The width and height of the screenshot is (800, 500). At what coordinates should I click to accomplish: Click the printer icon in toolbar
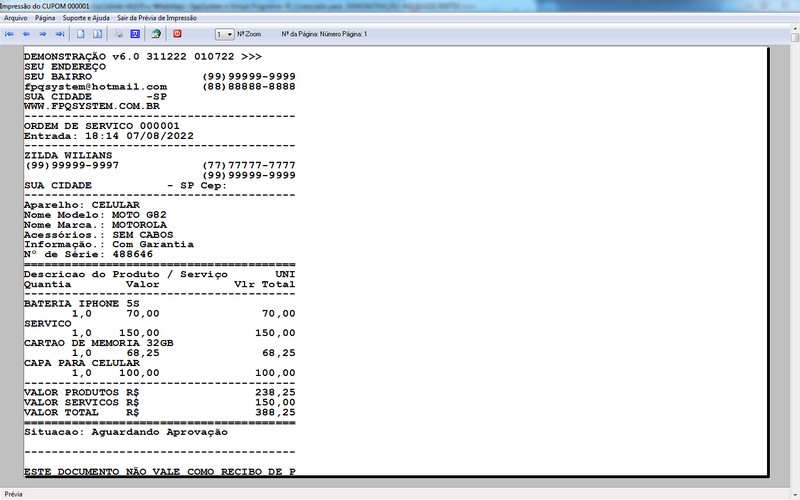click(x=118, y=34)
